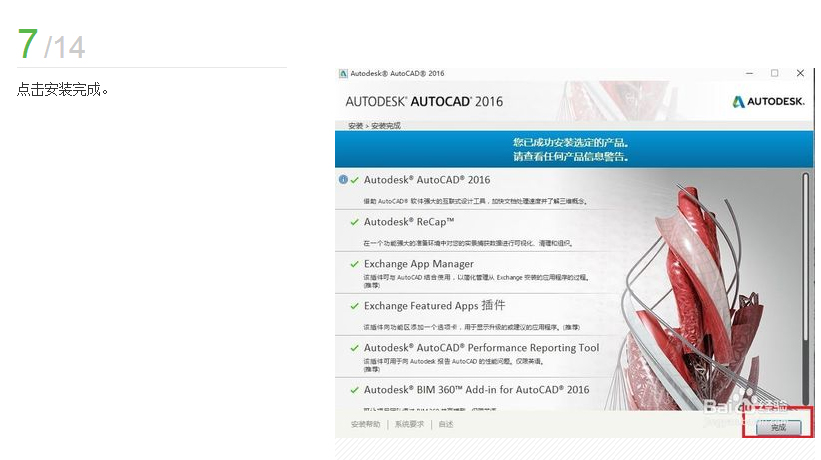Select the Autodesk AutoCAD 2016 product title
821x460 pixels.
tap(427, 179)
